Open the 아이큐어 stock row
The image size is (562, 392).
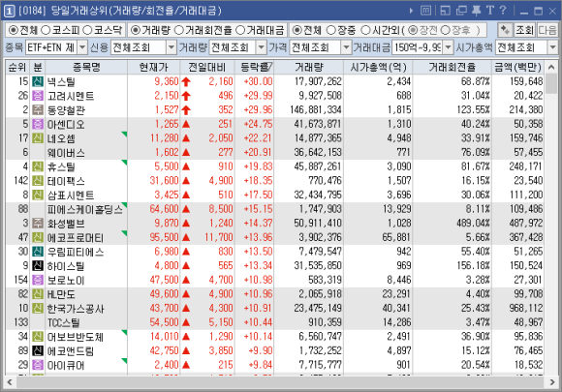coord(274,365)
